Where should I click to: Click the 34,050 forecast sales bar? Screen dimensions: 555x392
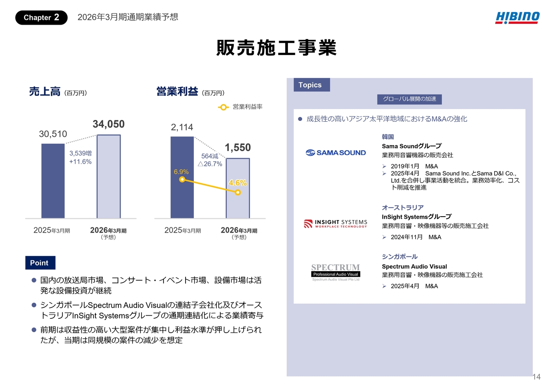click(x=108, y=176)
